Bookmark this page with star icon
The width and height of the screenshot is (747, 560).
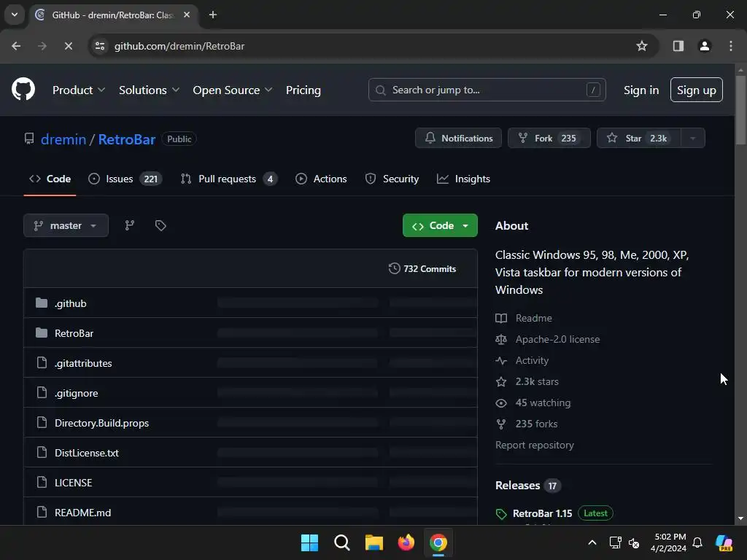coord(642,46)
